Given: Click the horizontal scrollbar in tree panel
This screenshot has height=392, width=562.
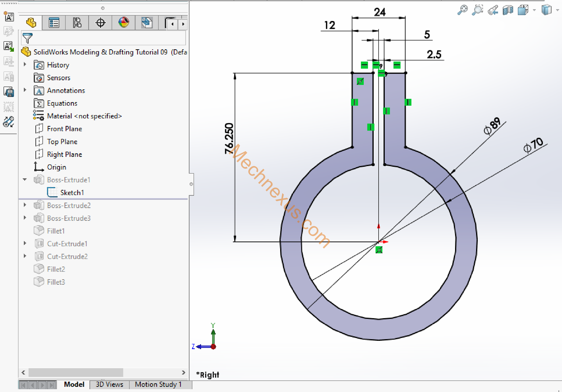Looking at the screenshot, I should (x=76, y=372).
